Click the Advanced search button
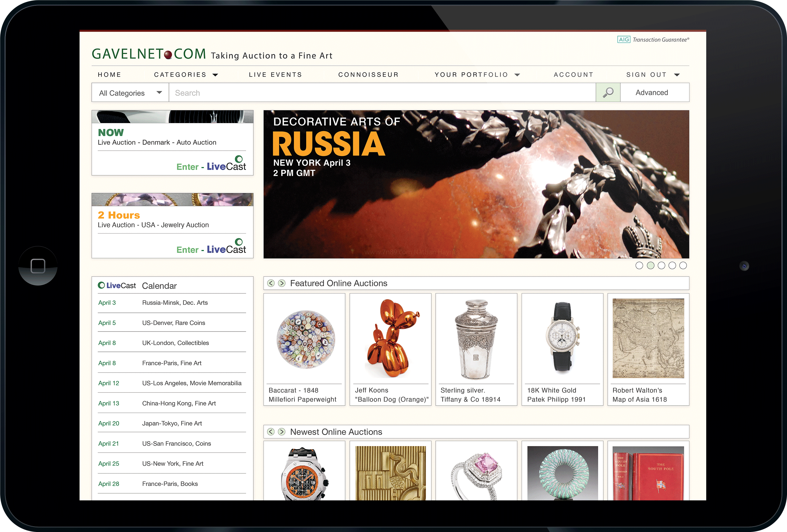The image size is (787, 532). pyautogui.click(x=652, y=92)
